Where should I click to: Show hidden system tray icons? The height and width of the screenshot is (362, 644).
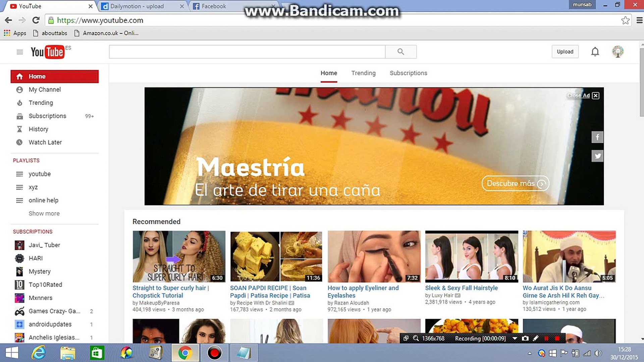[x=530, y=353]
